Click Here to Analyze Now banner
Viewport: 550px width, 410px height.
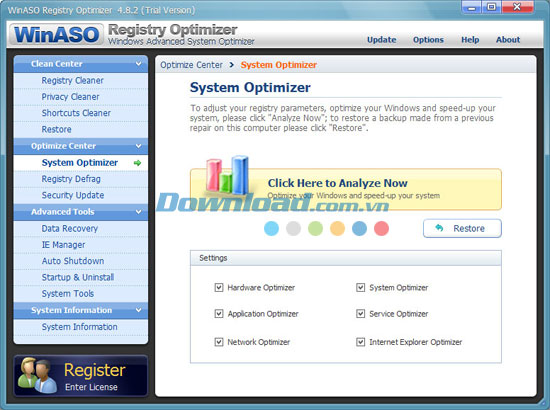coord(346,189)
